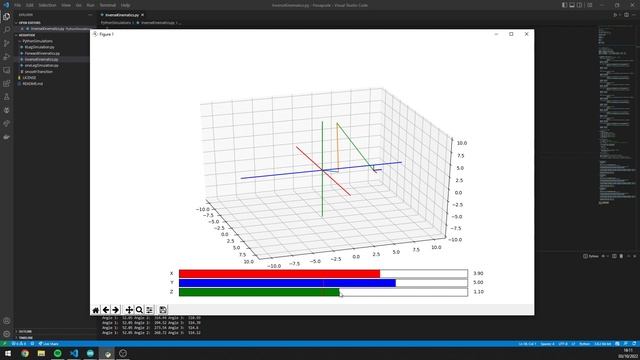Toggle Primary Side Bar layout icon
The height and width of the screenshot is (360, 640).
pos(564,5)
